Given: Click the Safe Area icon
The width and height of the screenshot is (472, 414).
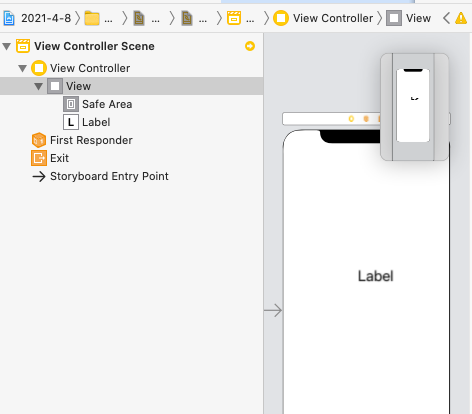Looking at the screenshot, I should (71, 104).
